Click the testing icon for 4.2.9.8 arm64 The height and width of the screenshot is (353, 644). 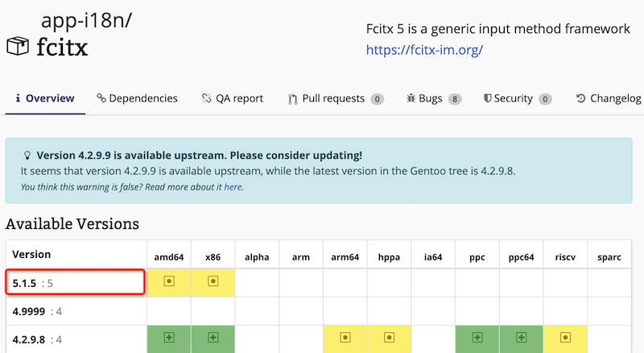coord(345,338)
